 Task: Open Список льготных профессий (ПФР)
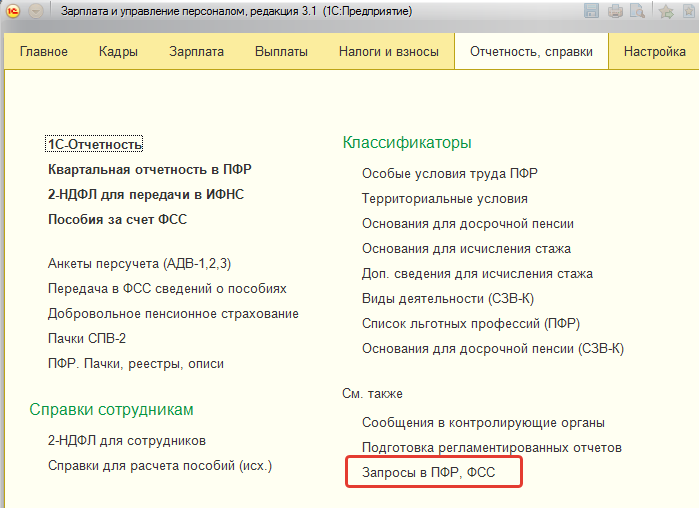(471, 324)
